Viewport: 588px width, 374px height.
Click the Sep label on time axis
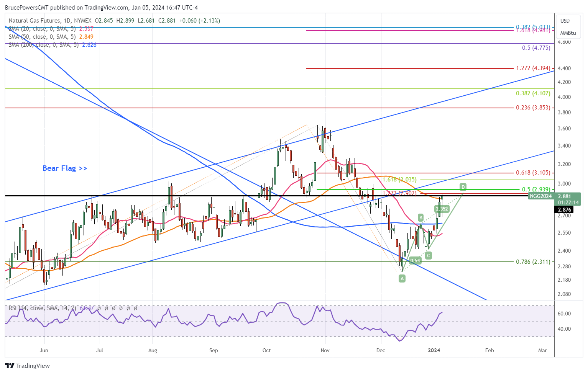point(214,350)
